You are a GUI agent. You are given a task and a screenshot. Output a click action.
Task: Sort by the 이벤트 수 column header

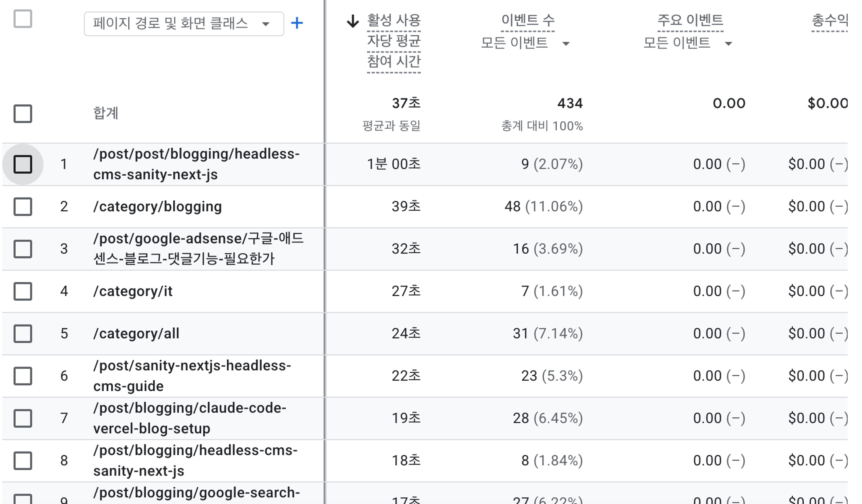point(528,20)
